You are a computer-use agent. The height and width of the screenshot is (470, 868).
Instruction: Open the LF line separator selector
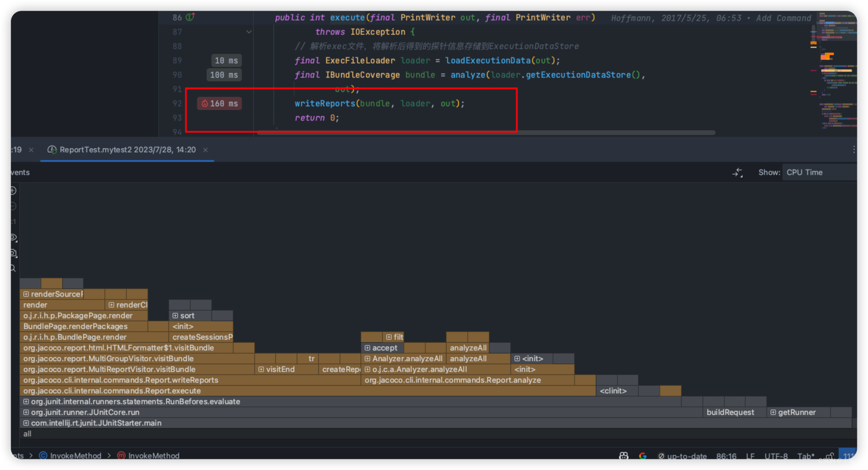[x=750, y=456]
